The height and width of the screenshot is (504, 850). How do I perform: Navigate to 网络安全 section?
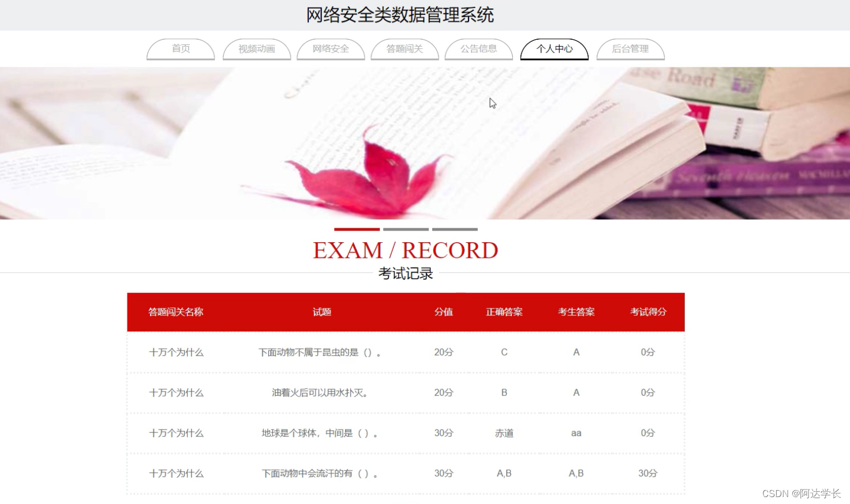(x=331, y=49)
